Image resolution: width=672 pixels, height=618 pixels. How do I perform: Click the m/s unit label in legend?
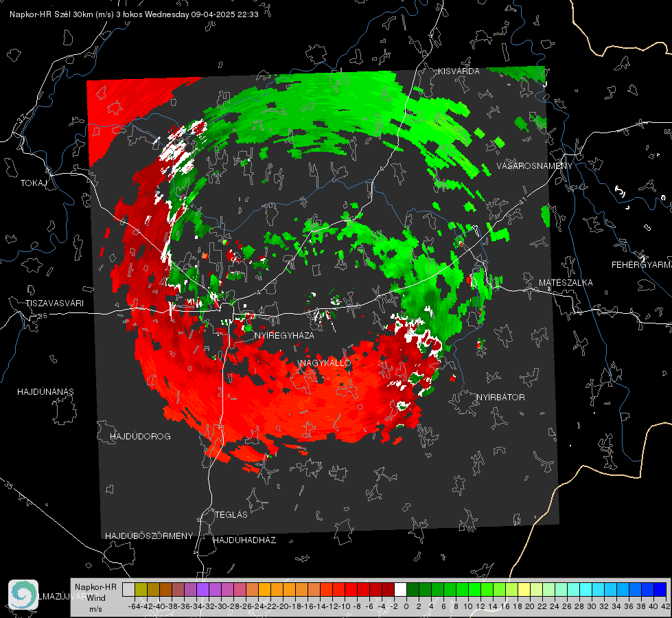(95, 609)
